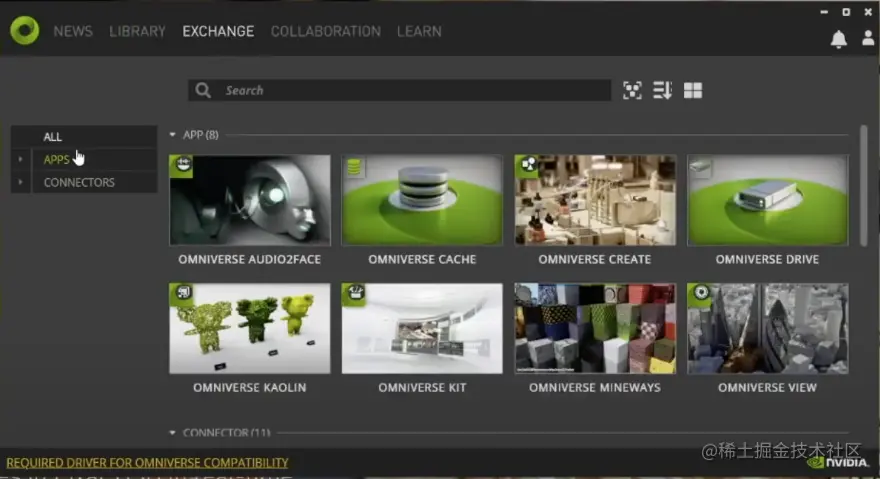
Task: Maximize the launcher window
Action: click(846, 12)
